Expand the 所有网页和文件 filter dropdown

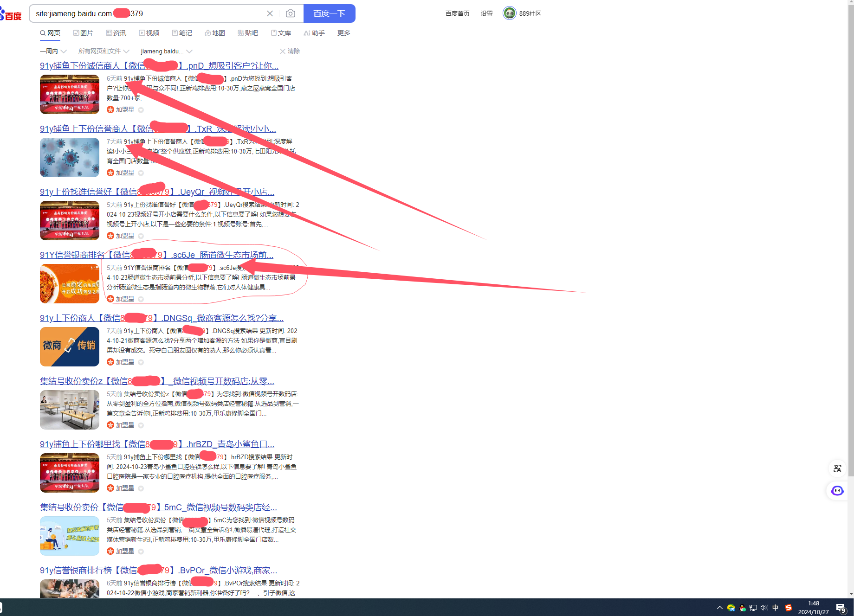tap(104, 51)
